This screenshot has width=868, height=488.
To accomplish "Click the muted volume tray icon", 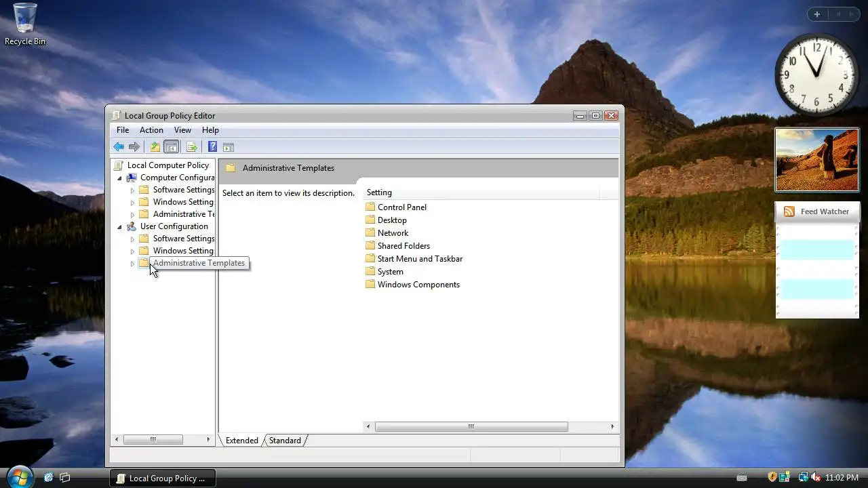I will 816,478.
